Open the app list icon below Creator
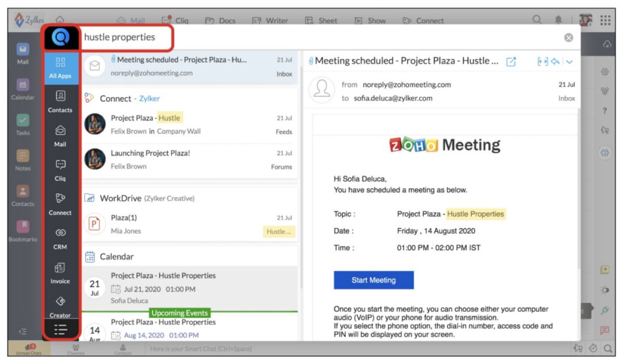Screen dimensions: 624x364 [x=61, y=330]
